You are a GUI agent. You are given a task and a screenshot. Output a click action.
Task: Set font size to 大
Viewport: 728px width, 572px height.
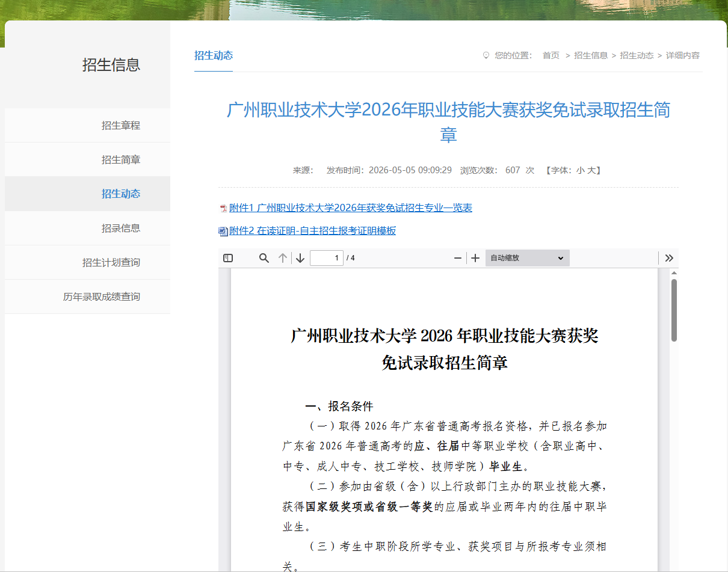click(591, 170)
